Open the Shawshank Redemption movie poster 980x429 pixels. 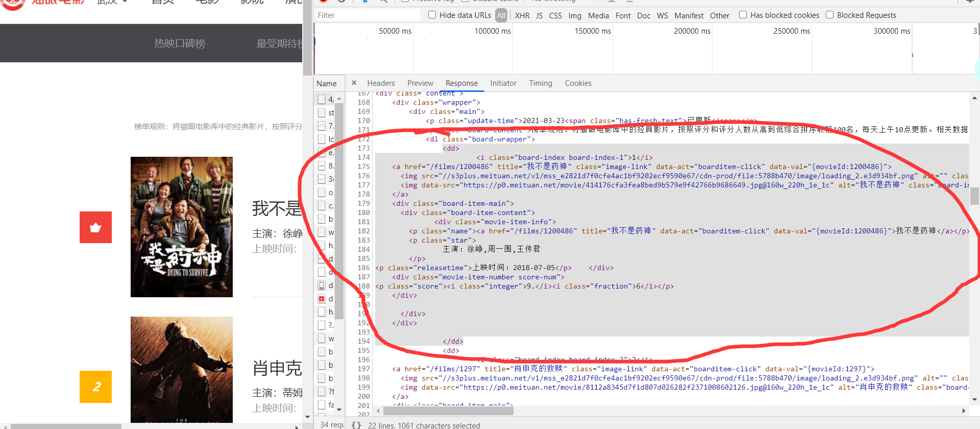pyautogui.click(x=182, y=370)
